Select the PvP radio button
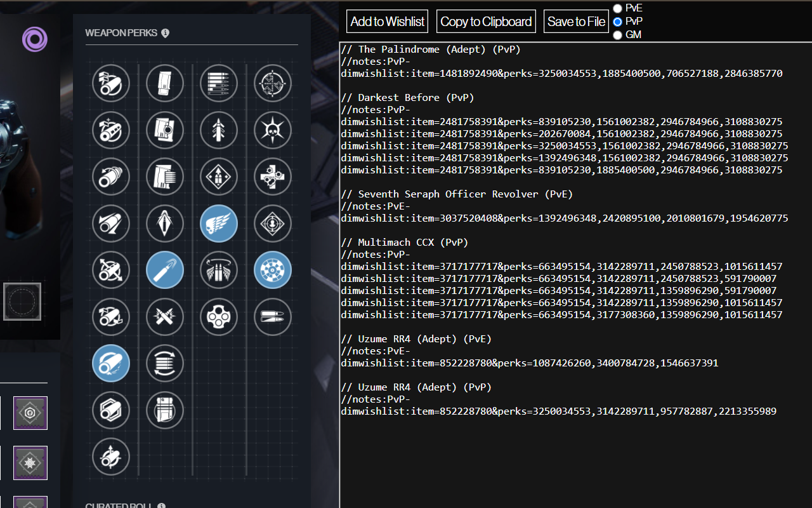Viewport: 812px width, 508px height. [x=617, y=22]
